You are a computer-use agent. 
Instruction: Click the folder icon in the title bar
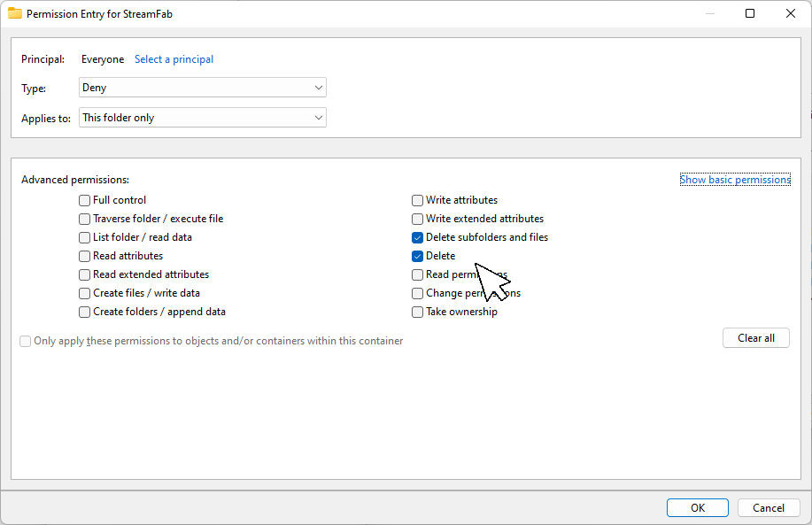15,13
